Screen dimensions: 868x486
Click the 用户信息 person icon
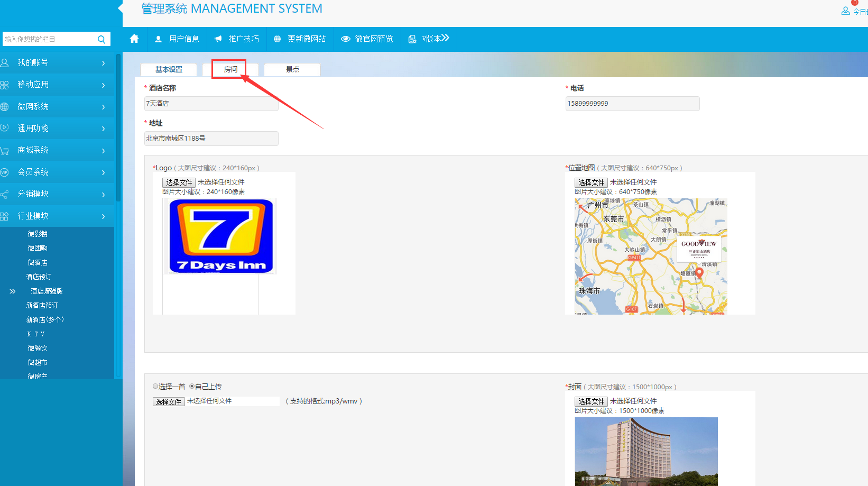tap(158, 39)
